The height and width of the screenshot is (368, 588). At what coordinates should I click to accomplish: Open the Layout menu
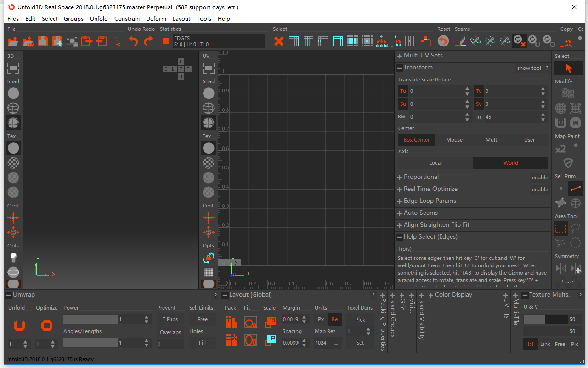(x=181, y=19)
